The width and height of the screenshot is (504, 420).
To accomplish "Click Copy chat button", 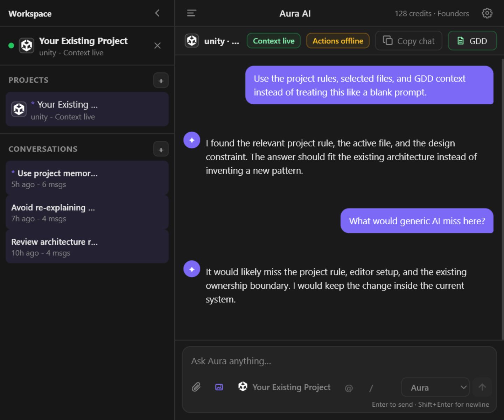I will (409, 41).
